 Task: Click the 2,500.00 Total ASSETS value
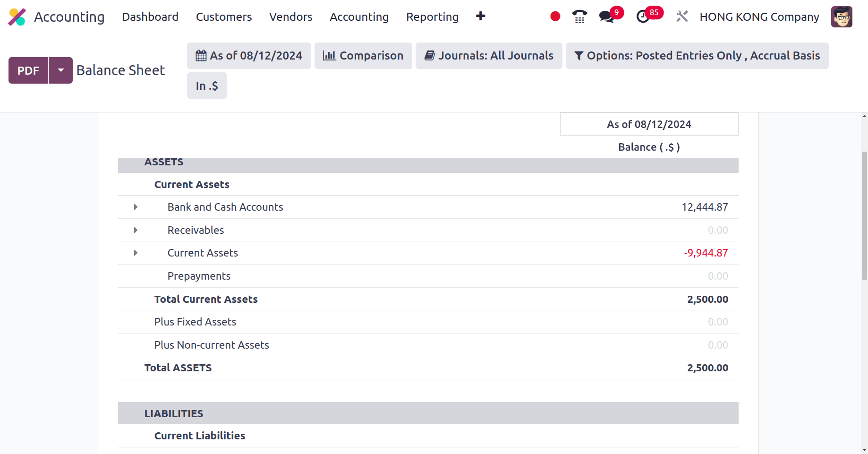pyautogui.click(x=707, y=368)
